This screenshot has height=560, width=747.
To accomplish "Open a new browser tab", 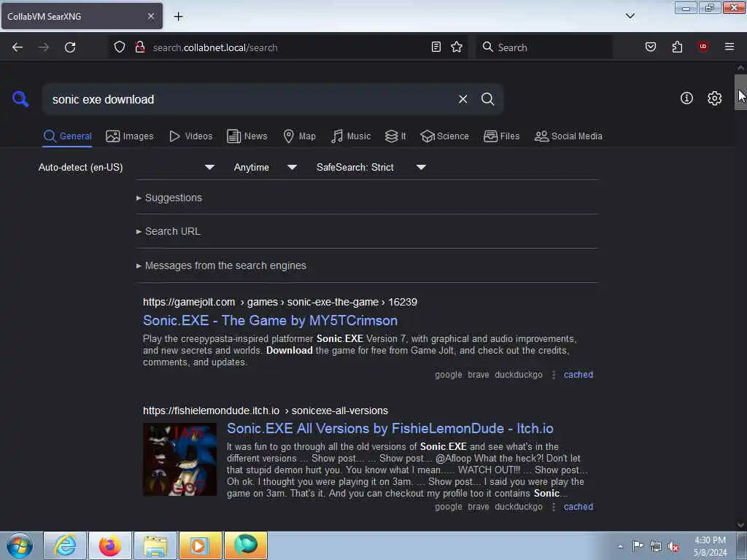I will coord(178,17).
